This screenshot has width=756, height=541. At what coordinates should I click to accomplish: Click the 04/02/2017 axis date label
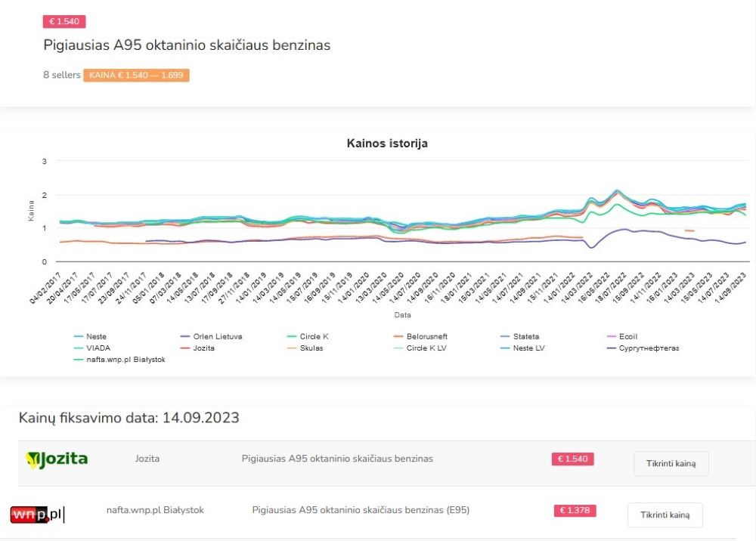point(45,288)
